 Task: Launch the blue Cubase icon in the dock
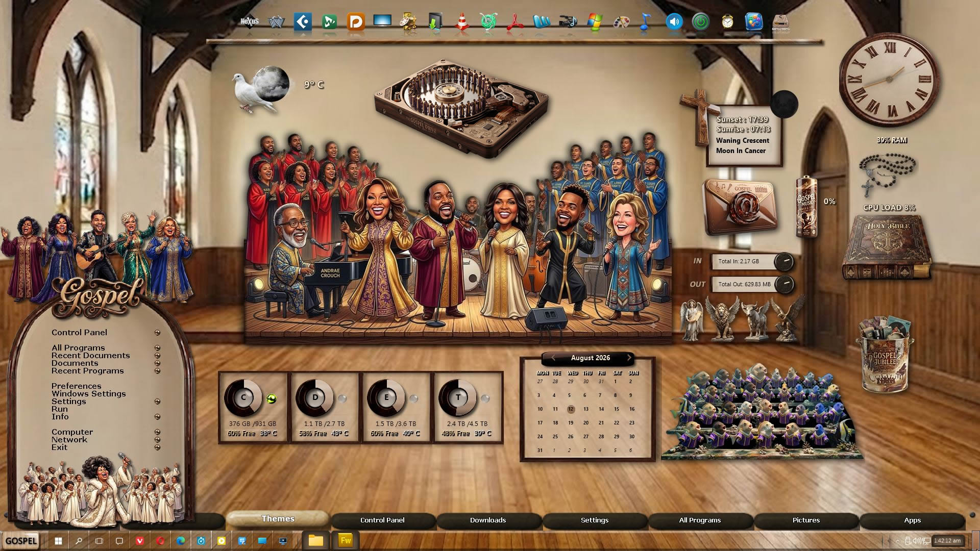pos(303,22)
